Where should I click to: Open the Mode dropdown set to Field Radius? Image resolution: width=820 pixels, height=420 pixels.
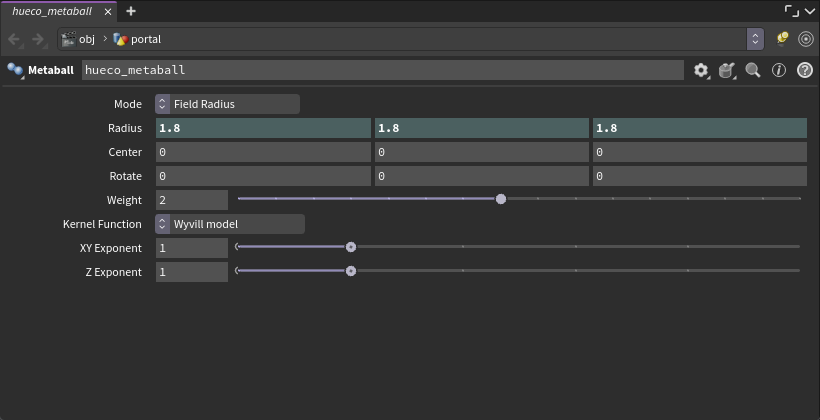coord(227,104)
